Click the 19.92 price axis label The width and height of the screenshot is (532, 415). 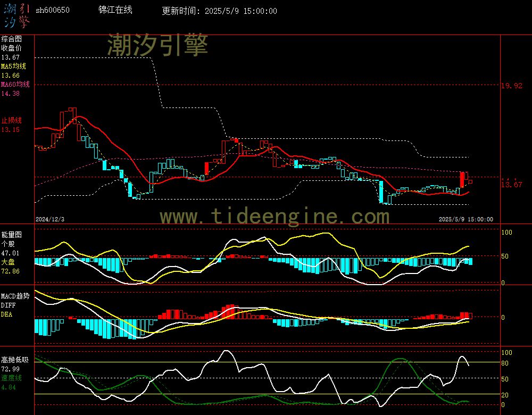(x=512, y=86)
